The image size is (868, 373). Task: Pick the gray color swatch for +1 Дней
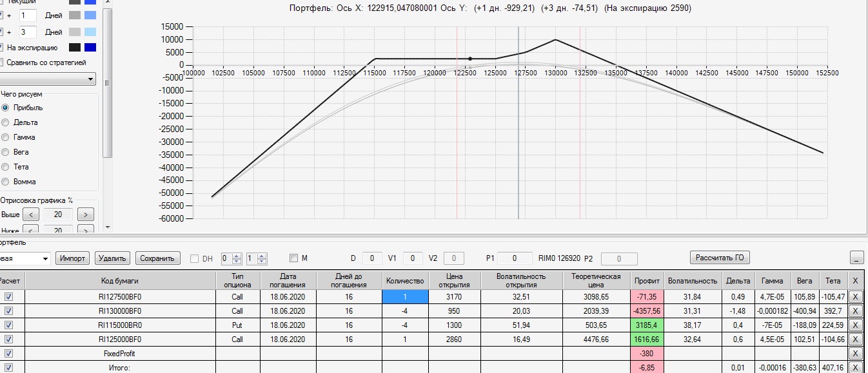75,15
